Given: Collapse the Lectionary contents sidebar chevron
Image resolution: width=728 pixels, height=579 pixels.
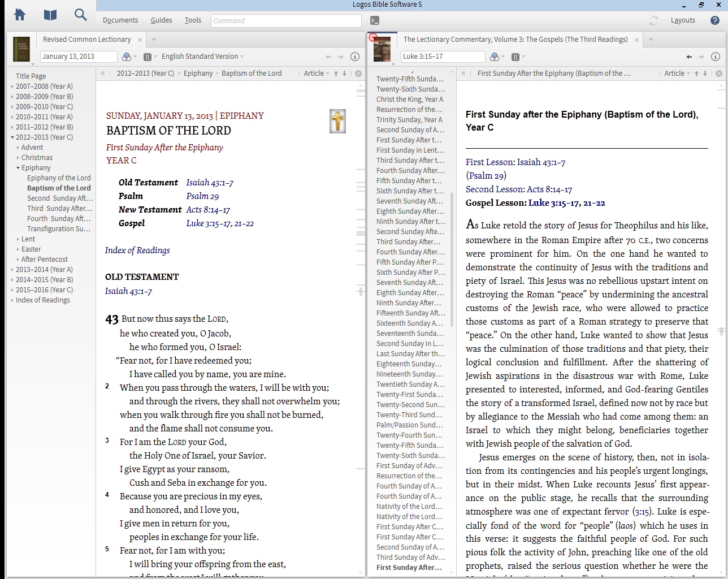Looking at the screenshot, I should tap(103, 73).
